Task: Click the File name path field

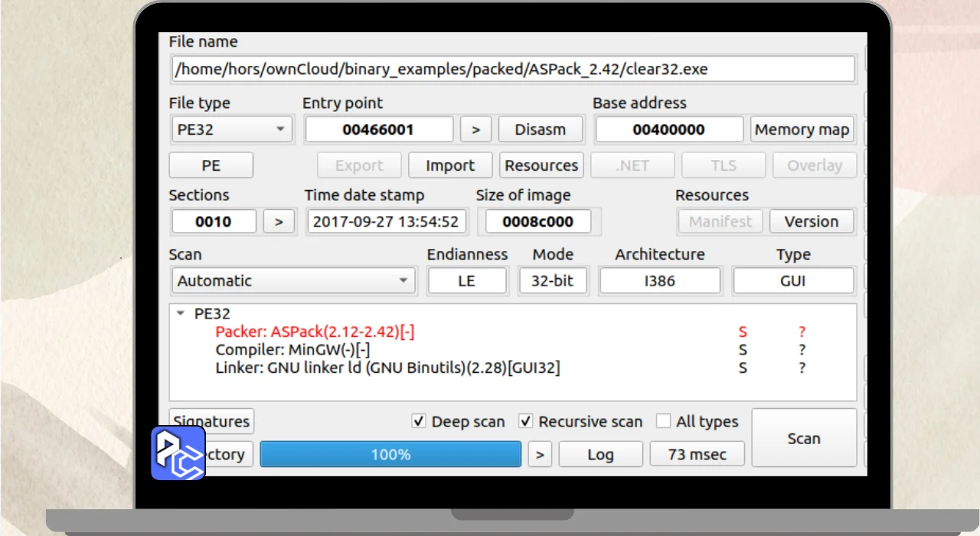Action: point(513,69)
